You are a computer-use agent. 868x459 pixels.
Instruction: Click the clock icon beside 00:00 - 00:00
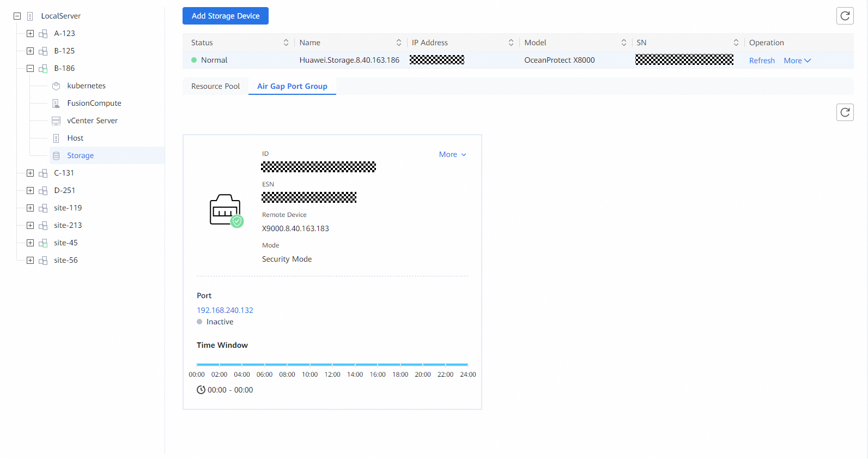tap(201, 390)
